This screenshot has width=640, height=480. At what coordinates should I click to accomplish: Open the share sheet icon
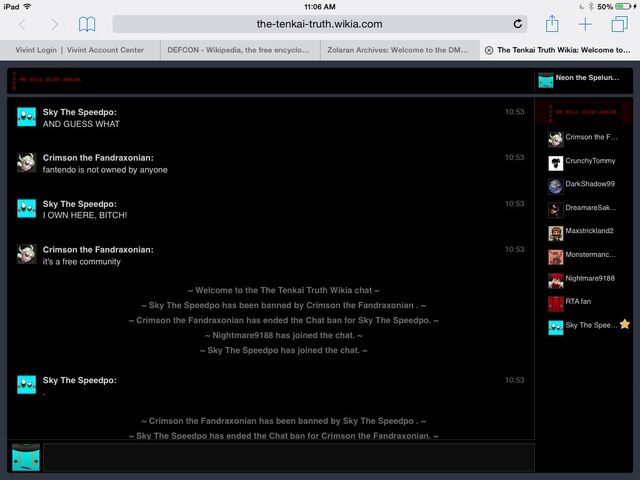552,24
